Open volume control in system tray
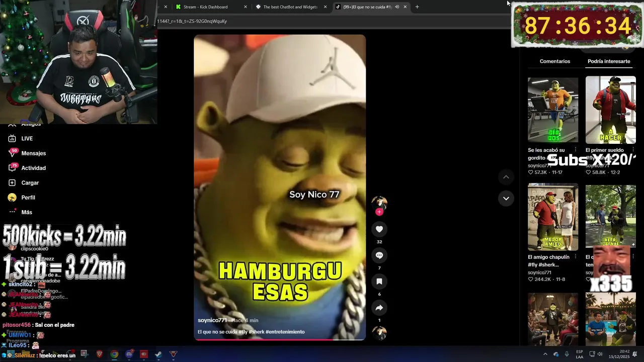The width and height of the screenshot is (644, 362). [x=600, y=354]
